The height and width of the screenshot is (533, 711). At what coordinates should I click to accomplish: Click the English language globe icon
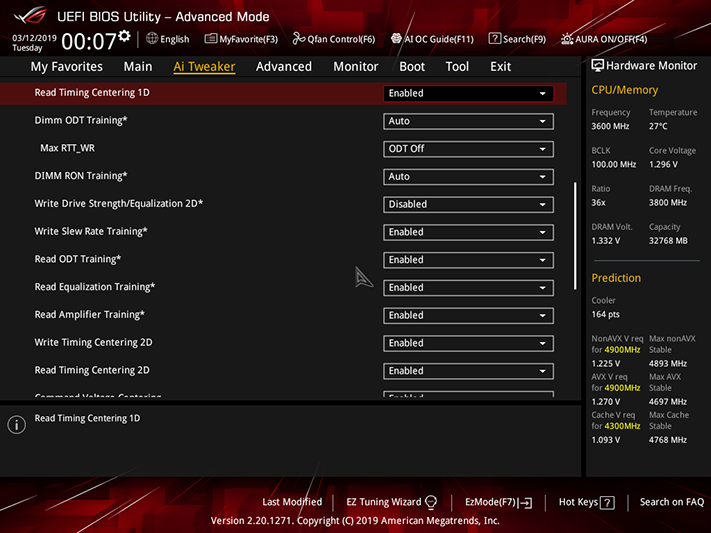click(x=152, y=39)
